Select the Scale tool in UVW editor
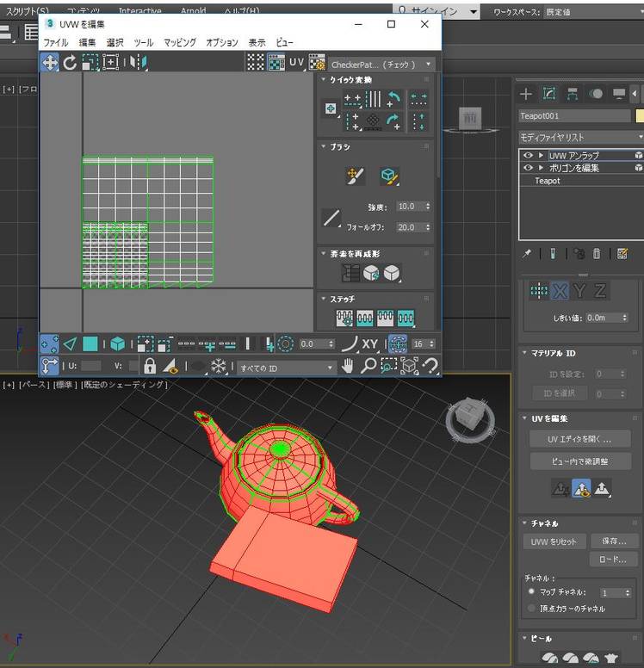The width and height of the screenshot is (644, 668). 90,63
